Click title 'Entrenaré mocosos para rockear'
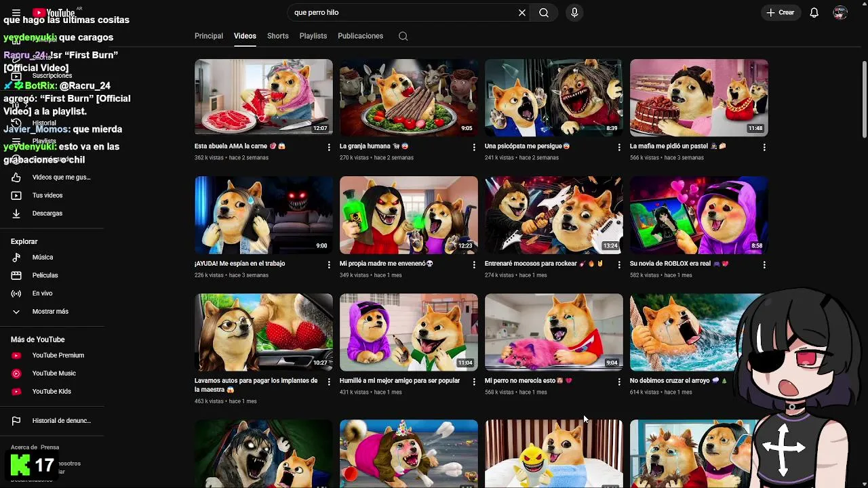868x488 pixels. 543,264
